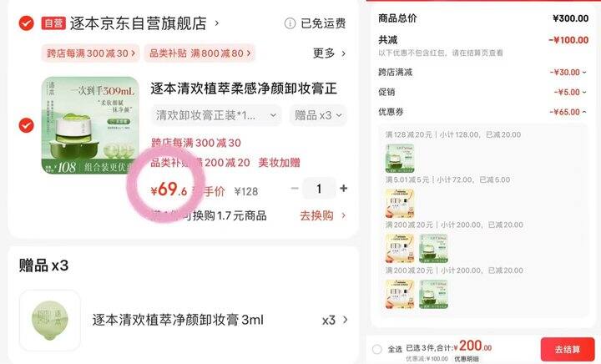Toggle the 全选 select-all radio button
This screenshot has height=364, width=601.
click(x=377, y=349)
